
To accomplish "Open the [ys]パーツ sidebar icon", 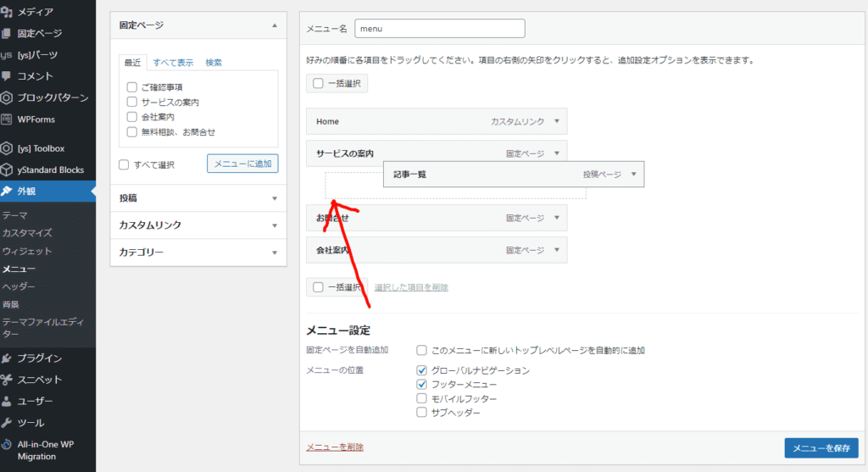I will [6, 55].
